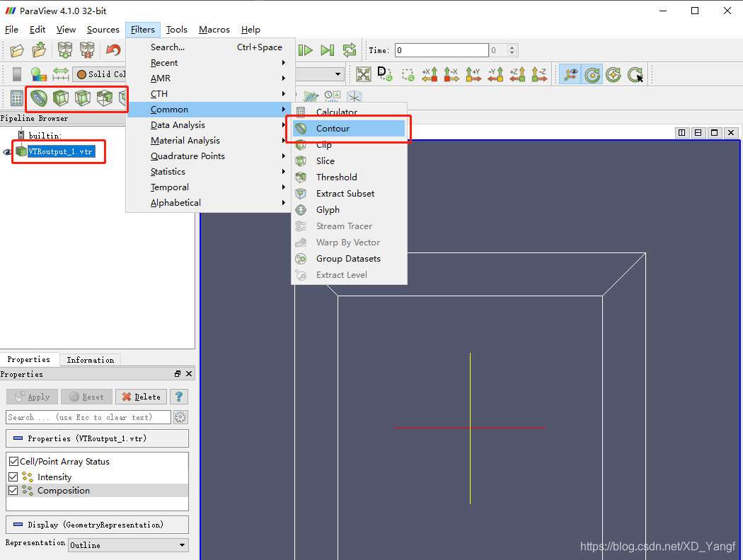Click the Reset camera icon
The width and height of the screenshot is (743, 560).
tap(364, 74)
